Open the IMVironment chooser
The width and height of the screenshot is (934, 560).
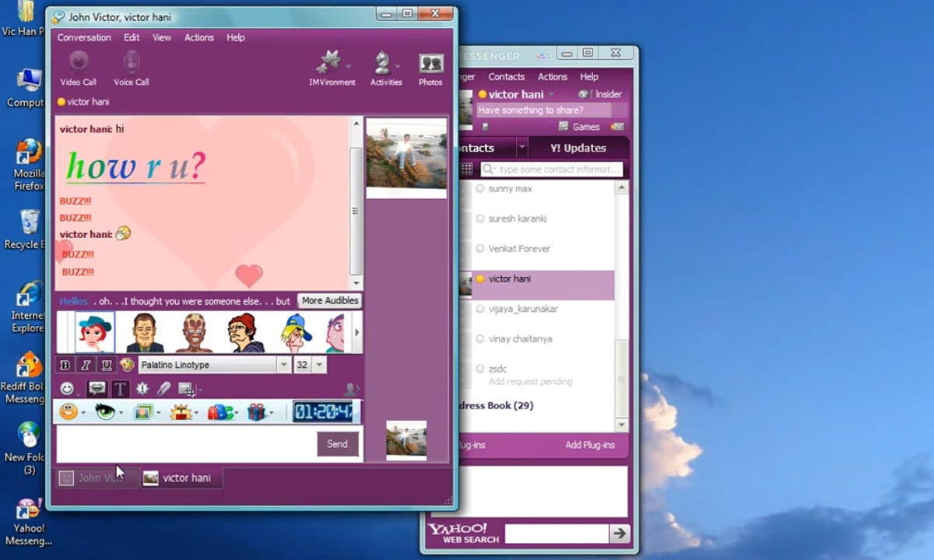[x=332, y=68]
